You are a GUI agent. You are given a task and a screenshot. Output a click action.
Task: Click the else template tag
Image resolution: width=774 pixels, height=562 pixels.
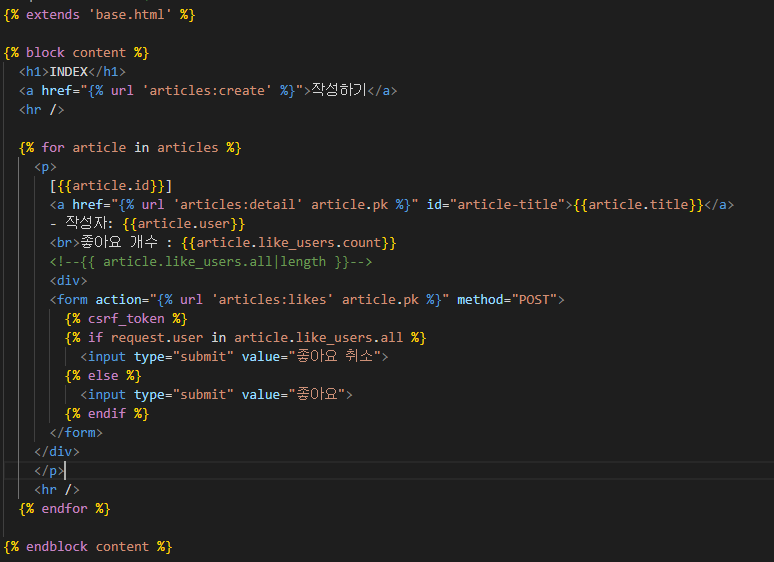(x=103, y=375)
